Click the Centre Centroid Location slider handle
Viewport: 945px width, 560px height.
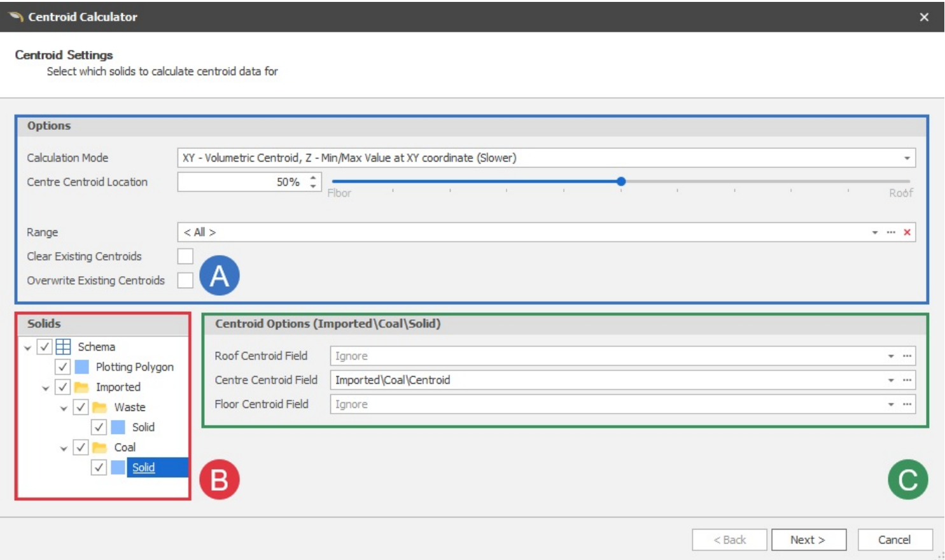pyautogui.click(x=621, y=181)
